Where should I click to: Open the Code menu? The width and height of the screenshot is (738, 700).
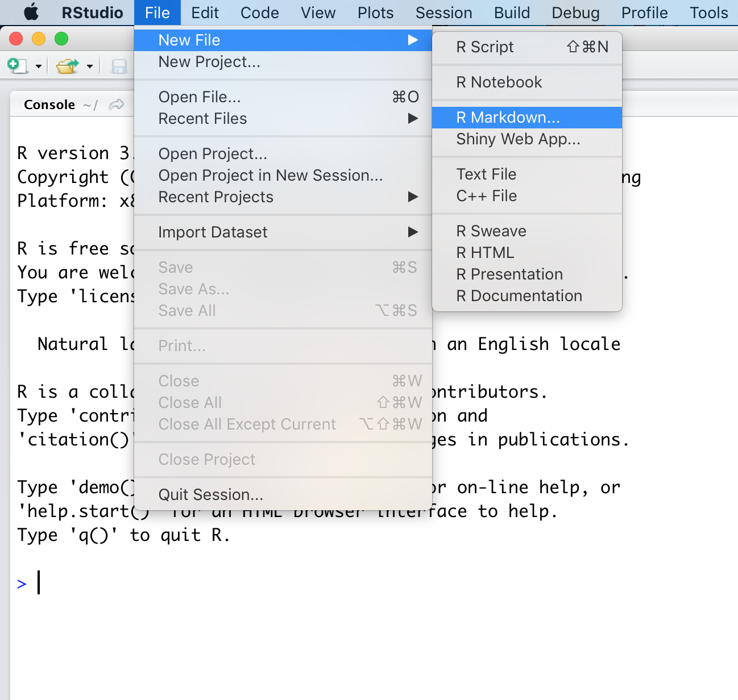point(259,13)
